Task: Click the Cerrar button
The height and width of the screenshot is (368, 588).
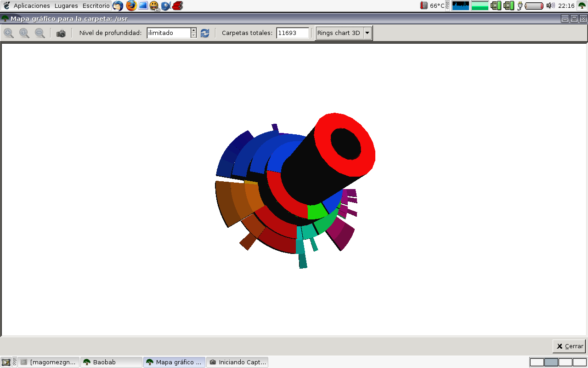Action: click(x=569, y=346)
